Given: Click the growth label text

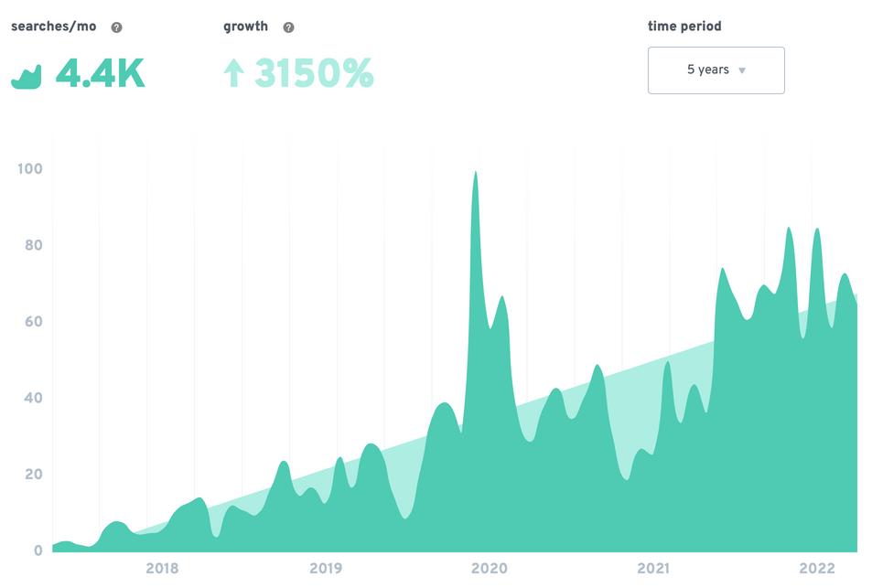Looking at the screenshot, I should 245,27.
